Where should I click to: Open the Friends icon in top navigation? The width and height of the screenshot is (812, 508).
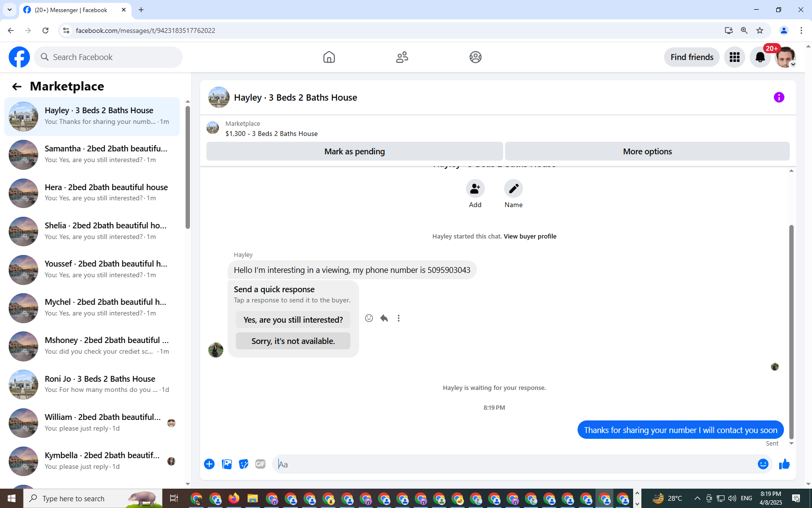coord(402,57)
